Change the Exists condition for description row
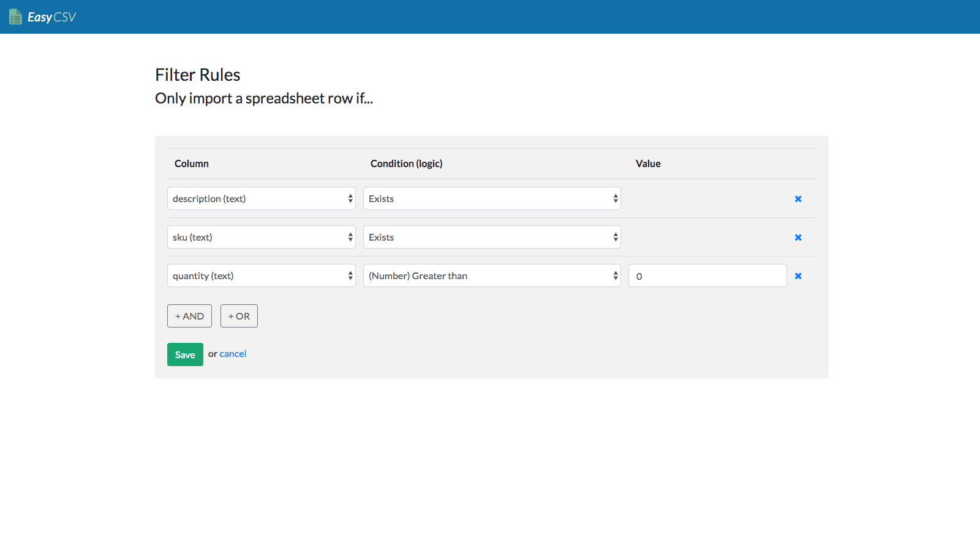 (x=492, y=198)
